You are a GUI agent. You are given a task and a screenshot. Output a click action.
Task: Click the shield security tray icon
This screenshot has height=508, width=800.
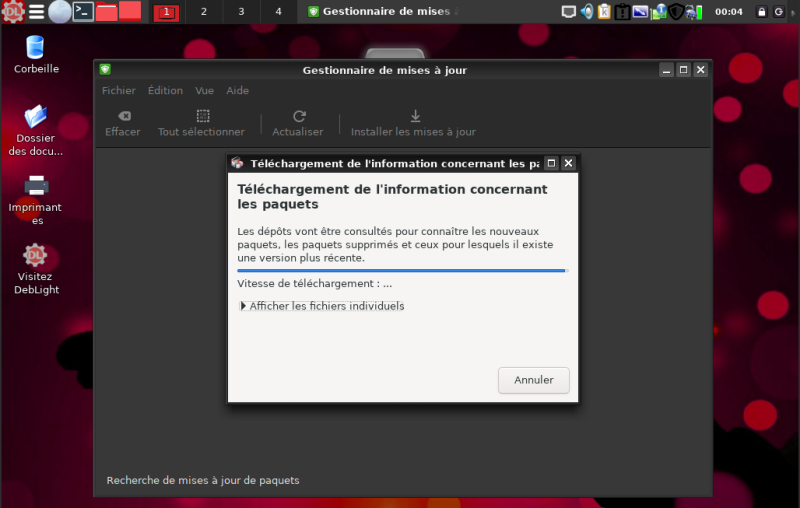677,12
